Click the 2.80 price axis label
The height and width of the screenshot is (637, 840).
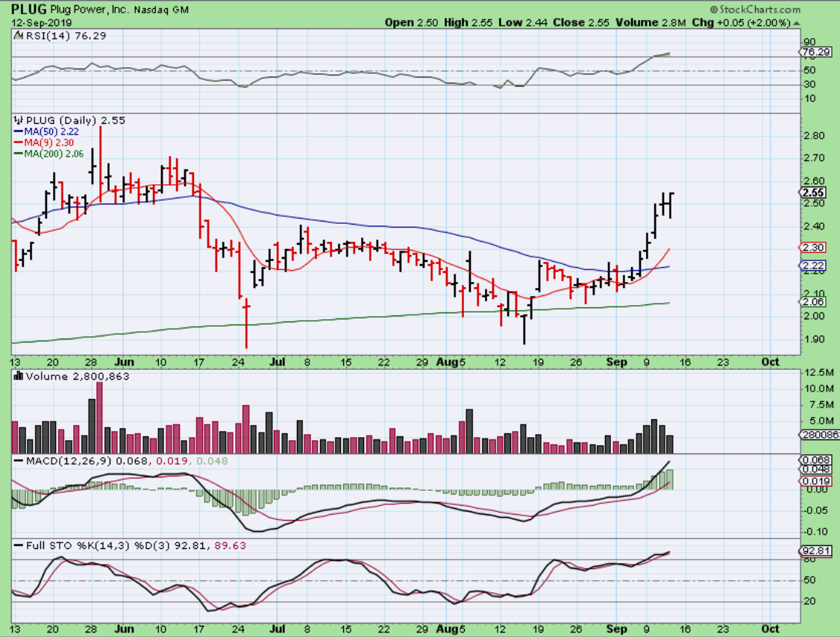(815, 136)
